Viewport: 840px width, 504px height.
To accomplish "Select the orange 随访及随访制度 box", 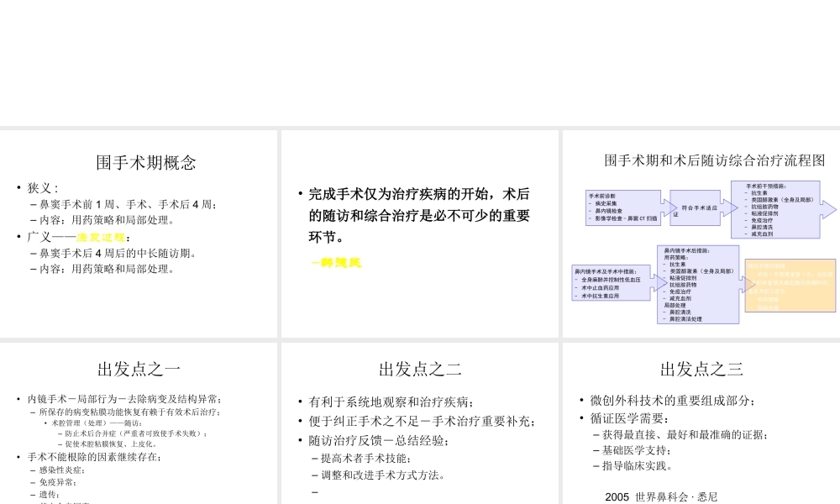I will (790, 286).
